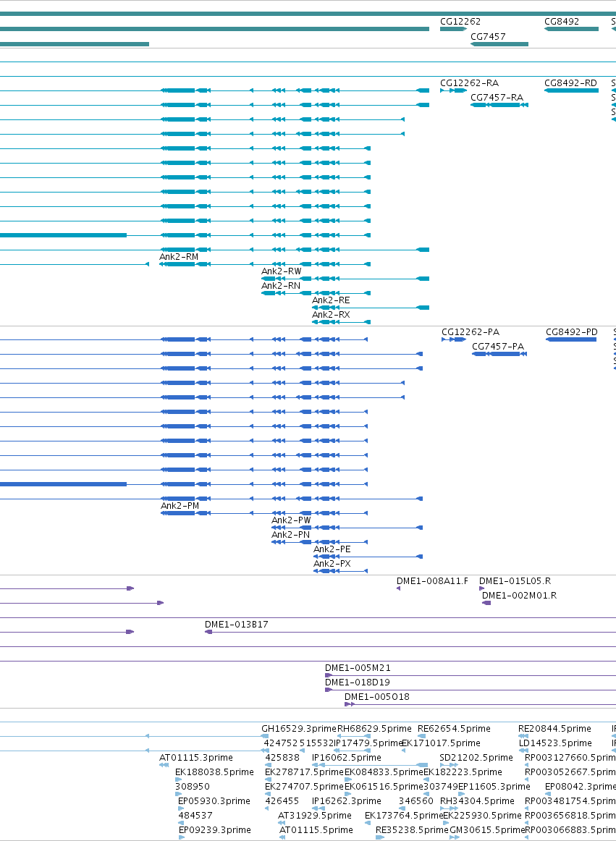Open EST RE62654.5prime
Viewport: 616px width, 841px height.
coord(454,729)
